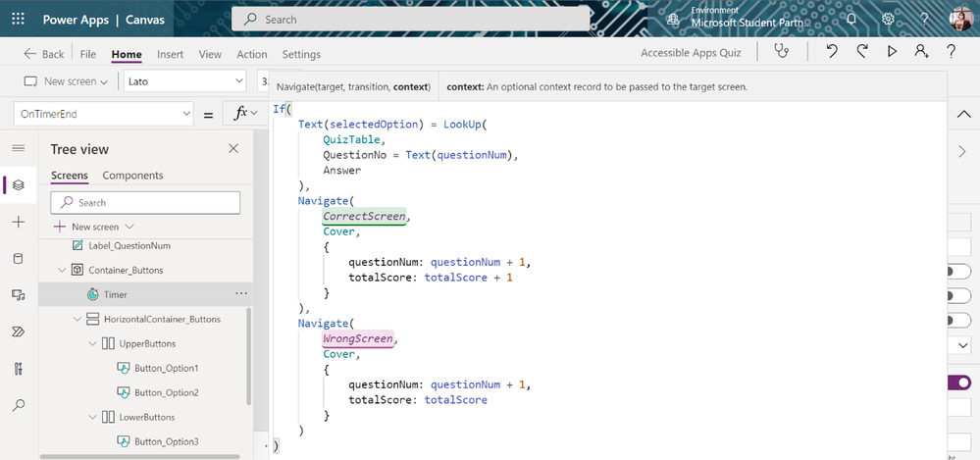Collapse the UpperButtons node
The image size is (980, 460).
92,343
